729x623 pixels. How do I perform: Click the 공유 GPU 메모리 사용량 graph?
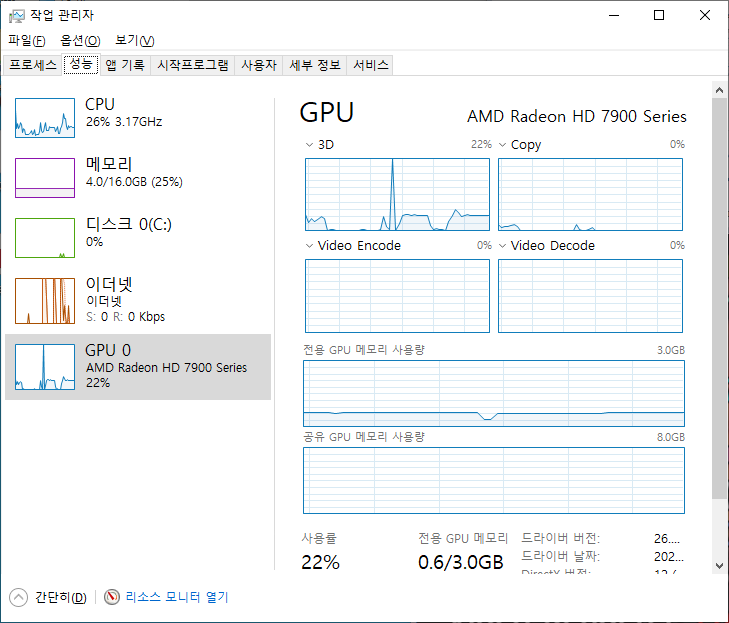tap(494, 480)
